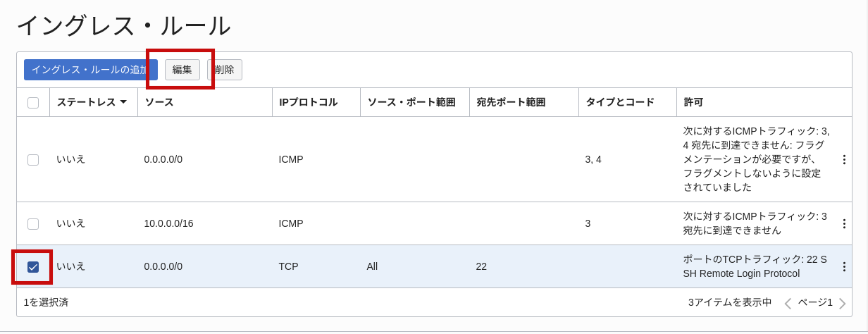Go to the previous page arrow
Image resolution: width=868 pixels, height=334 pixels.
[788, 303]
